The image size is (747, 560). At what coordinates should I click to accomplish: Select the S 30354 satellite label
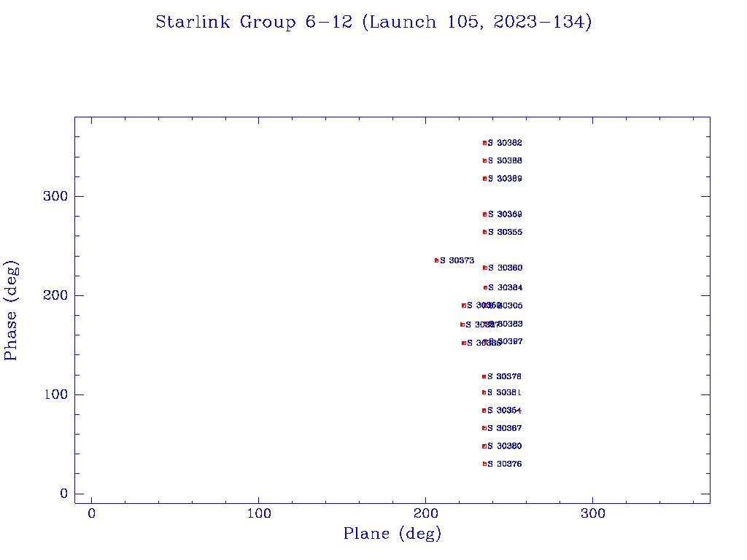[504, 411]
